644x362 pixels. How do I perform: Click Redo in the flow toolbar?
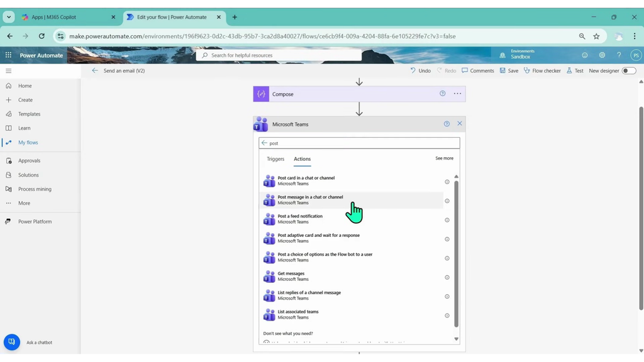tap(446, 70)
